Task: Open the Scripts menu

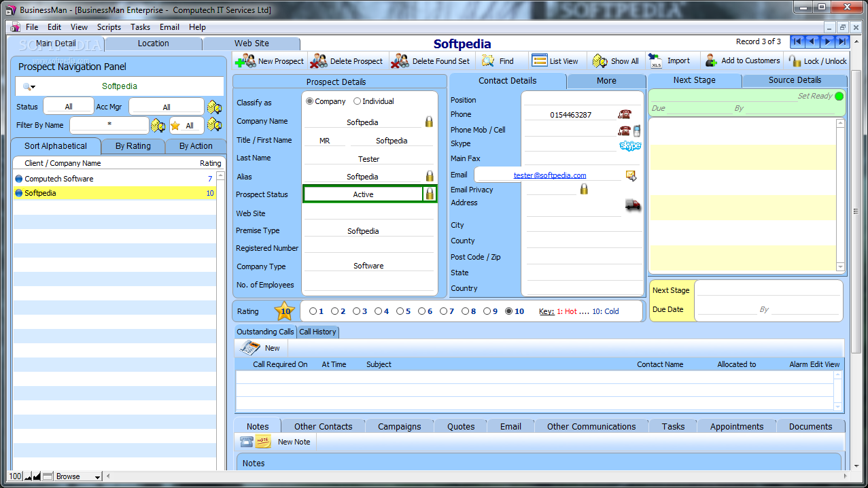Action: click(x=109, y=27)
